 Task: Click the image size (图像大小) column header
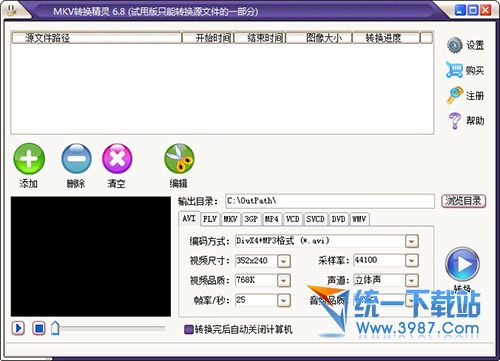coord(319,38)
